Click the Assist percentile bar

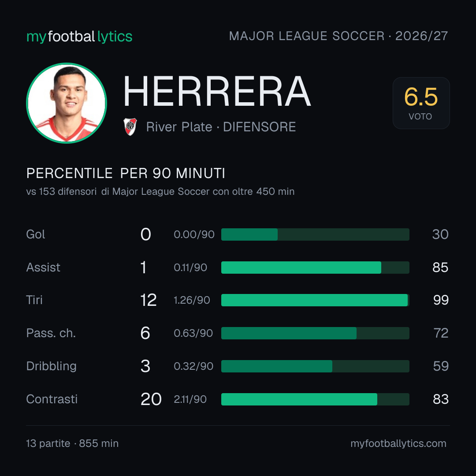pyautogui.click(x=315, y=268)
